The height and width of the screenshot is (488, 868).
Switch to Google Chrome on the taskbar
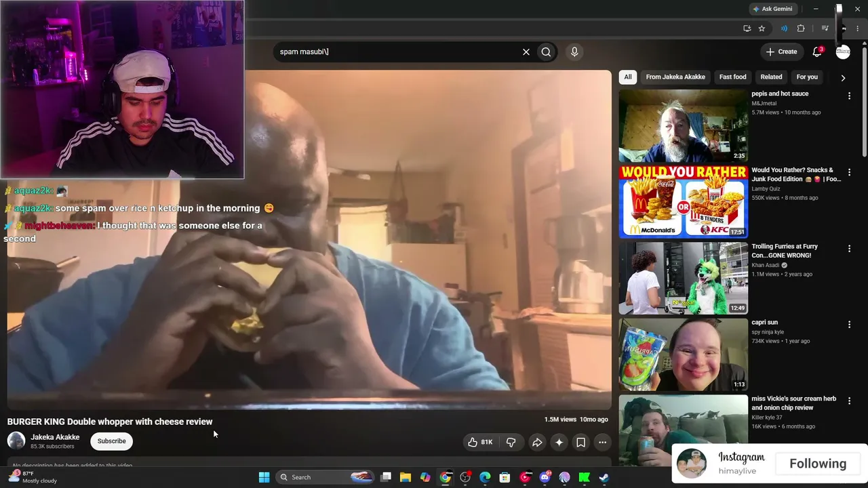pyautogui.click(x=445, y=477)
